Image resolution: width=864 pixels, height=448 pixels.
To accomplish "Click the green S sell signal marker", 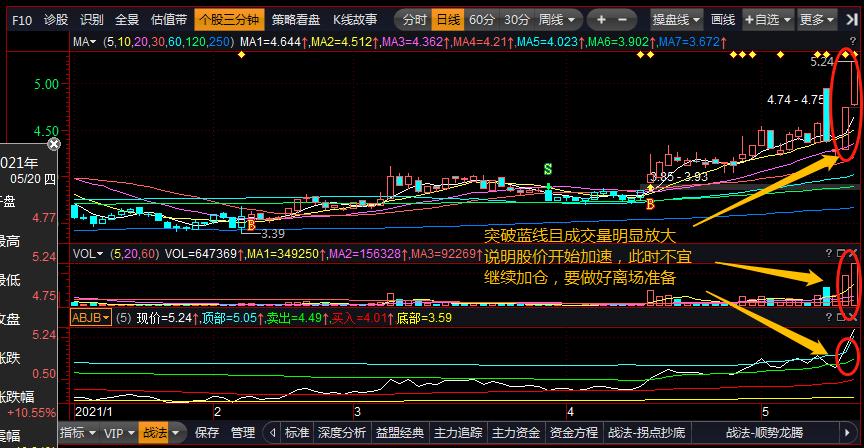I will click(x=548, y=169).
